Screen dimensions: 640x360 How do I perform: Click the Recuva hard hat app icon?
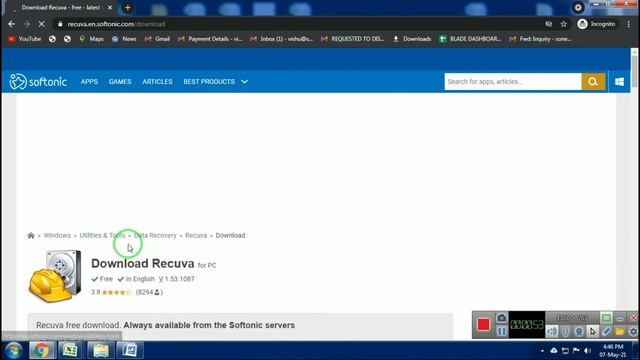point(55,276)
